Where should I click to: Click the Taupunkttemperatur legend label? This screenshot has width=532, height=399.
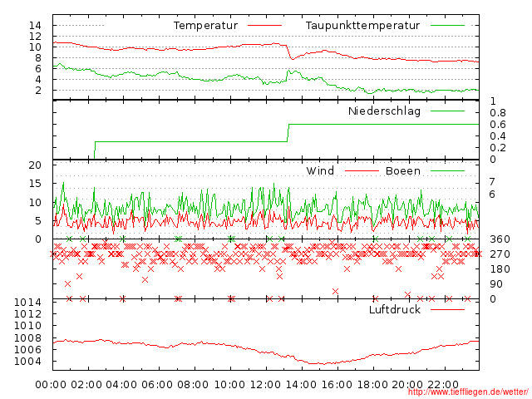[362, 26]
